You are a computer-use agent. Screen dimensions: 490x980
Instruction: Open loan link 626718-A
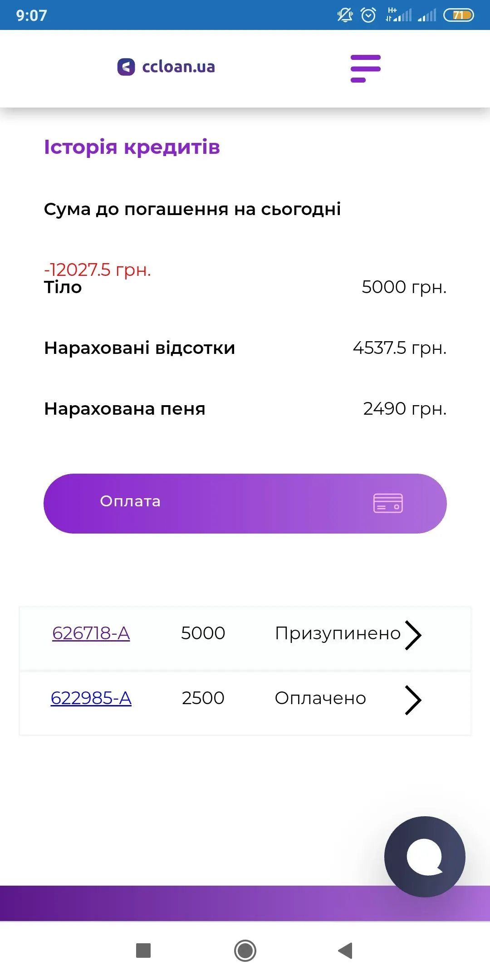pyautogui.click(x=91, y=633)
